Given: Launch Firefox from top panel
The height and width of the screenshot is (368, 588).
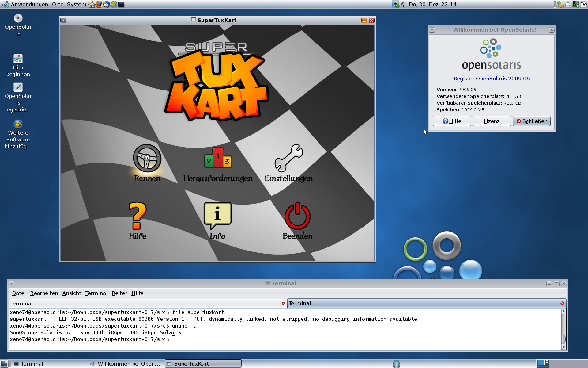Looking at the screenshot, I should [99, 4].
